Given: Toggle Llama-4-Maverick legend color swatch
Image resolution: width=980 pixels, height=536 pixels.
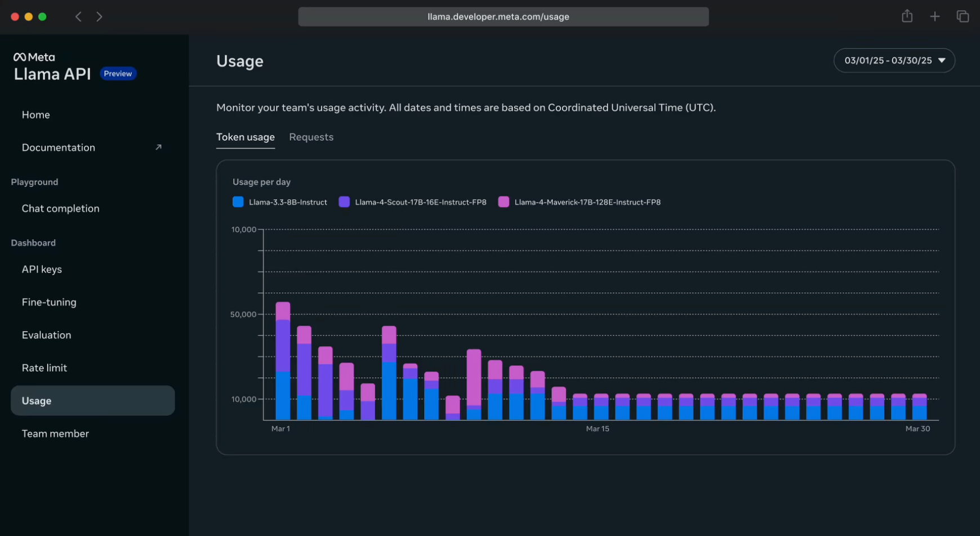Looking at the screenshot, I should tap(504, 202).
